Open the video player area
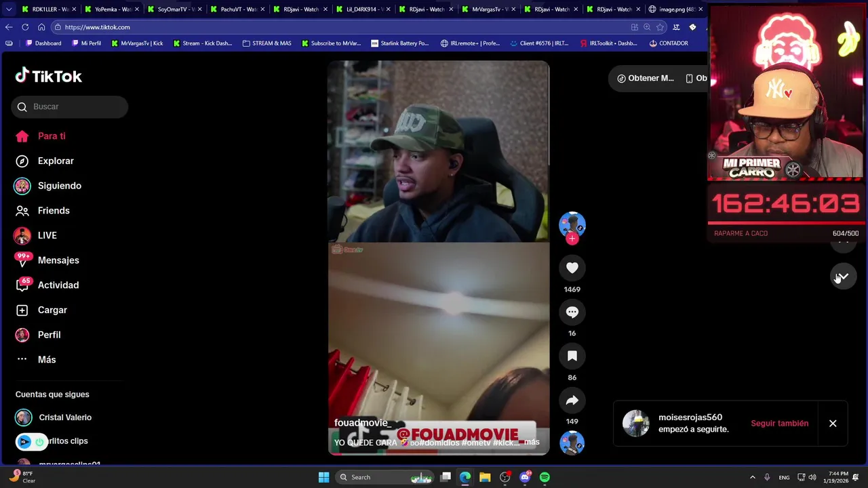 pyautogui.click(x=439, y=258)
